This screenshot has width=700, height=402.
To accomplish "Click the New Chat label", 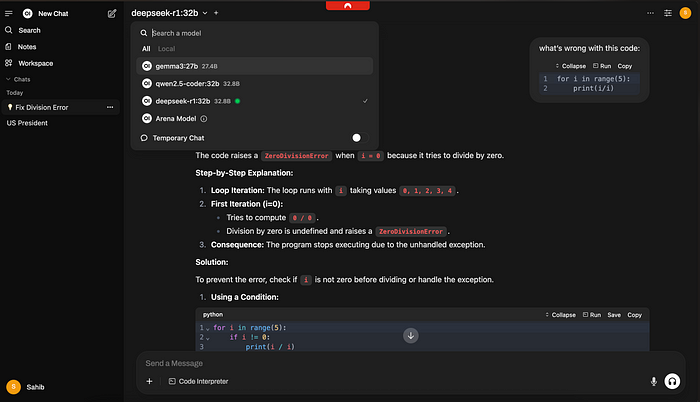I will point(53,13).
